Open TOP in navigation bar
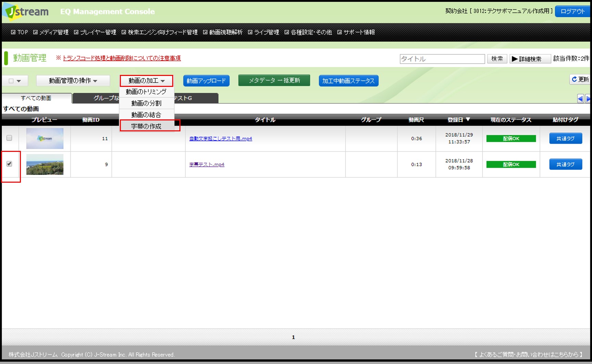This screenshot has height=364, width=592. tap(20, 32)
